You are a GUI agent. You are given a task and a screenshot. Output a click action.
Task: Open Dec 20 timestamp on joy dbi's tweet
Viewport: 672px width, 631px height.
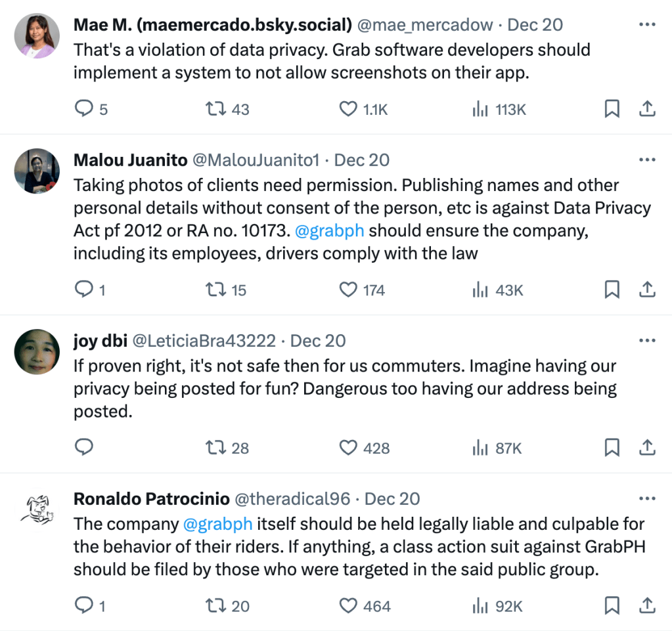click(318, 341)
